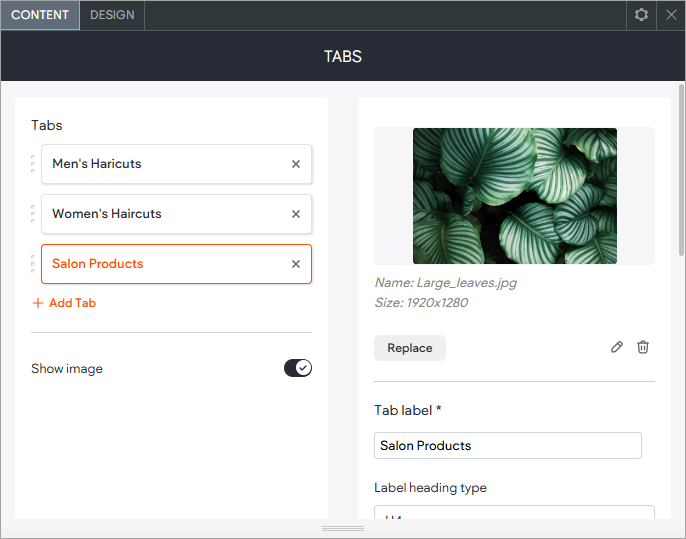Click the Tab label input field
The height and width of the screenshot is (539, 686).
[507, 446]
